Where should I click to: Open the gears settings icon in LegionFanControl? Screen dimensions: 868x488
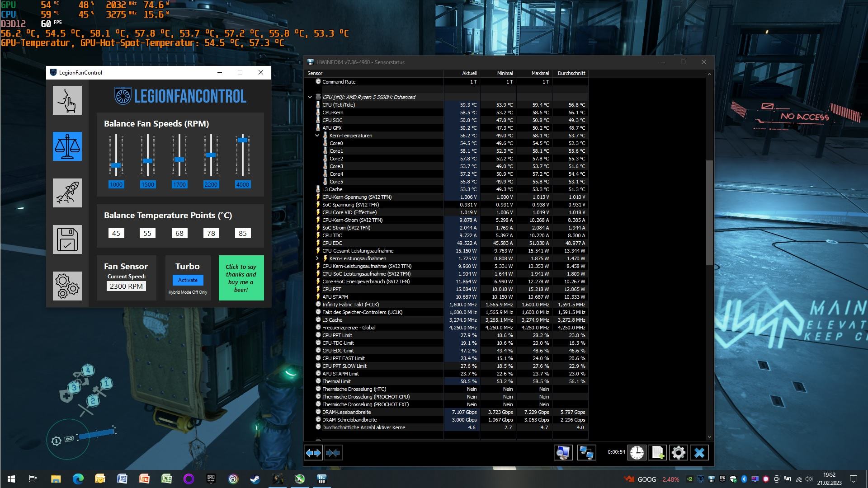pyautogui.click(x=67, y=286)
